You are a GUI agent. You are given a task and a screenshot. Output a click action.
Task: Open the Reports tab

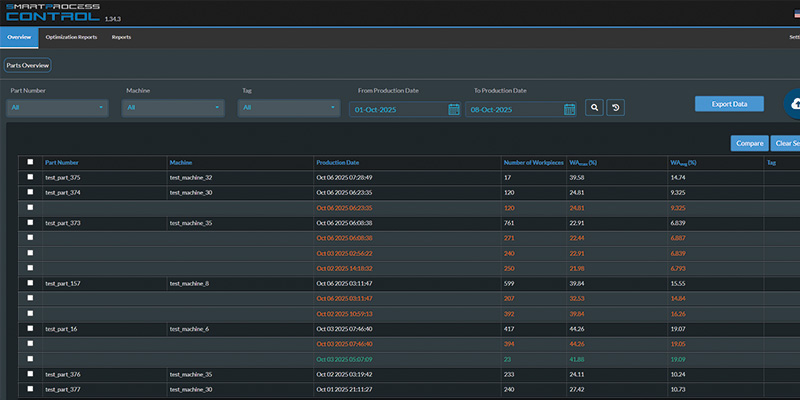click(121, 37)
